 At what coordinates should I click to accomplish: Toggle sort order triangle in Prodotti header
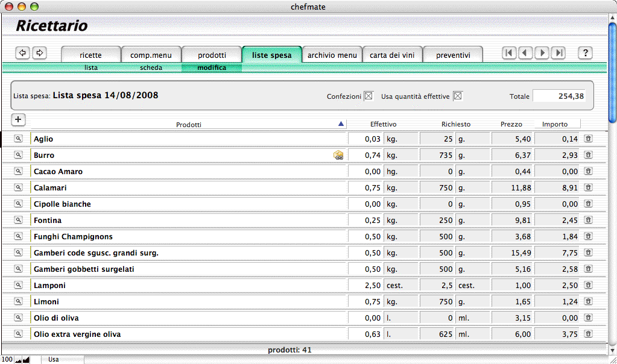coord(341,124)
